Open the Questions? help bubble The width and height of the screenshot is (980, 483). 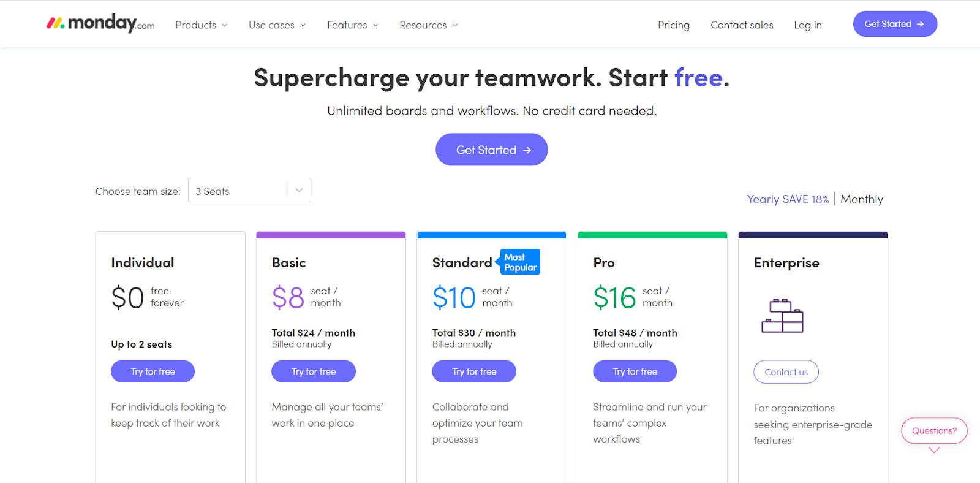coord(934,431)
